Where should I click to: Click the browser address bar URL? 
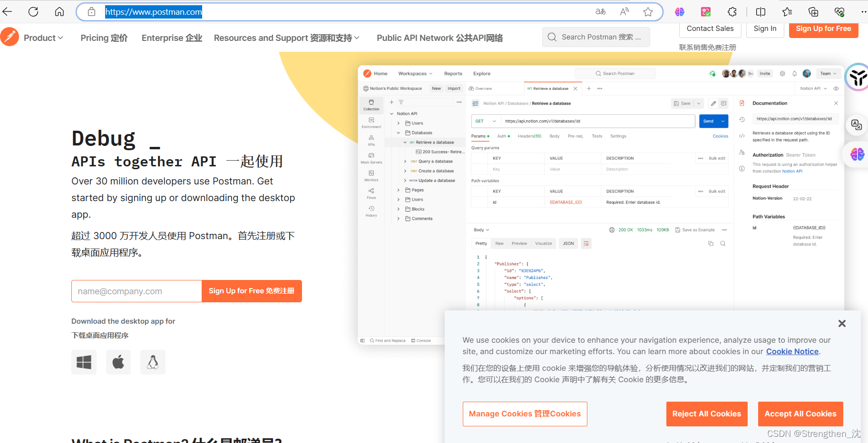coord(154,12)
